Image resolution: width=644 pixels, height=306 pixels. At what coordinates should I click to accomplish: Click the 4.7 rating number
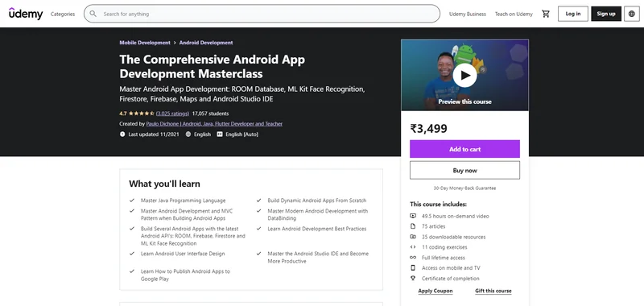[123, 114]
